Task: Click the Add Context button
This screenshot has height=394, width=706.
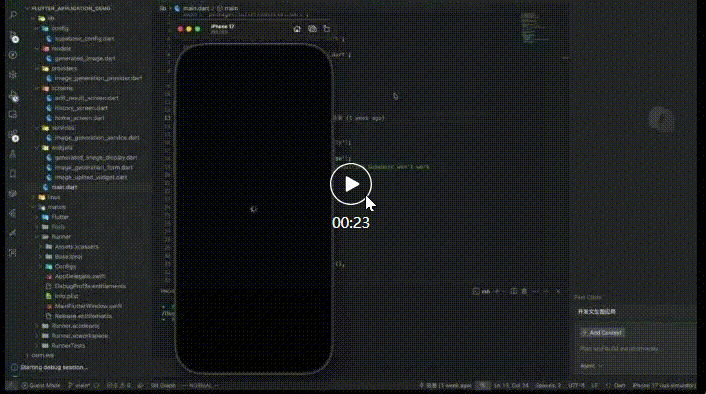Action: 602,333
